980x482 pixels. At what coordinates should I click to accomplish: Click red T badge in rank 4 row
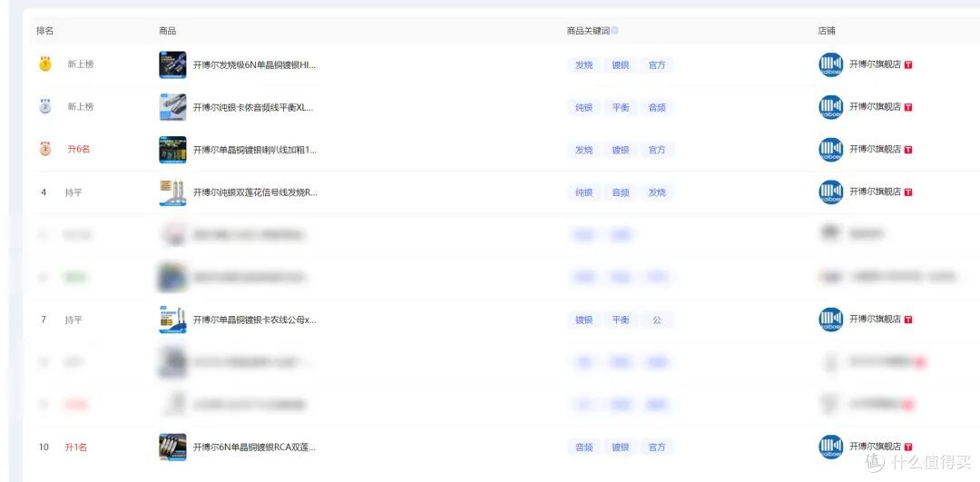[908, 192]
